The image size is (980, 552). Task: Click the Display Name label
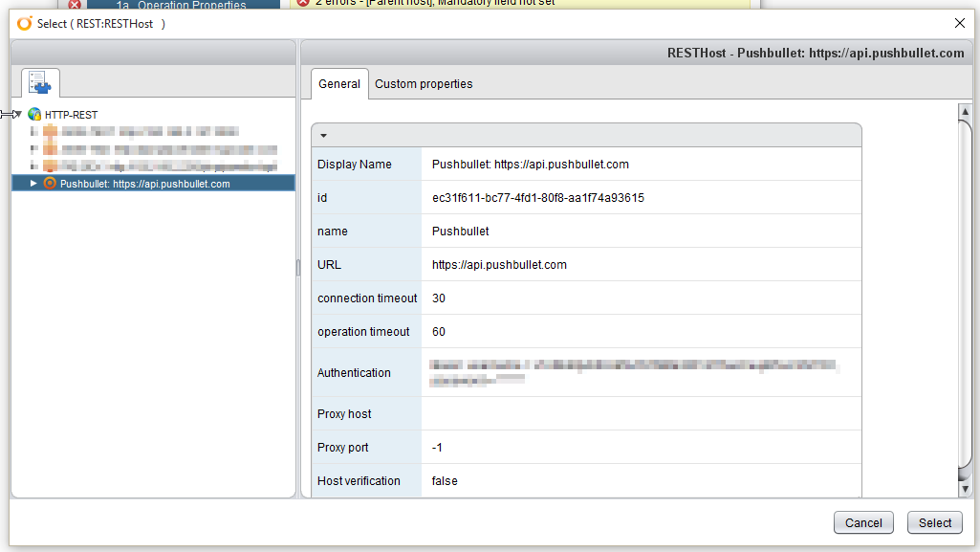[355, 165]
